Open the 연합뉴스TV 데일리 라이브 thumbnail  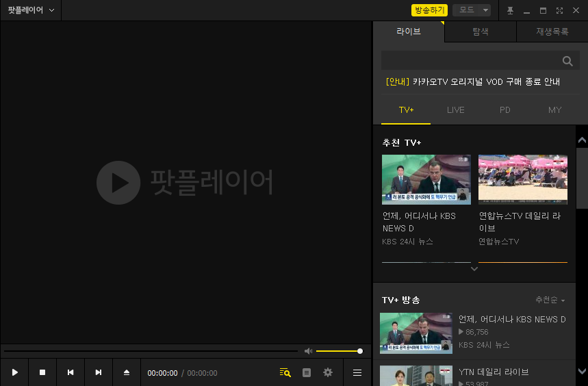click(x=523, y=179)
